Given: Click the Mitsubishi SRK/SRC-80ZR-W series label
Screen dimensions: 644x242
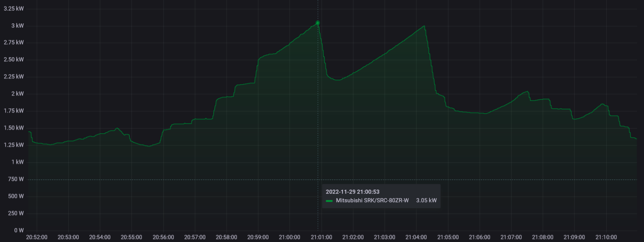Looking at the screenshot, I should point(372,200).
